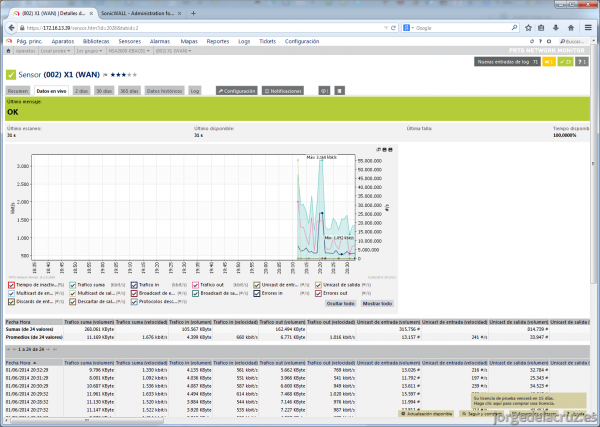Open a new browser tab with plus button
Screen dimensions: 600x427
coord(193,13)
